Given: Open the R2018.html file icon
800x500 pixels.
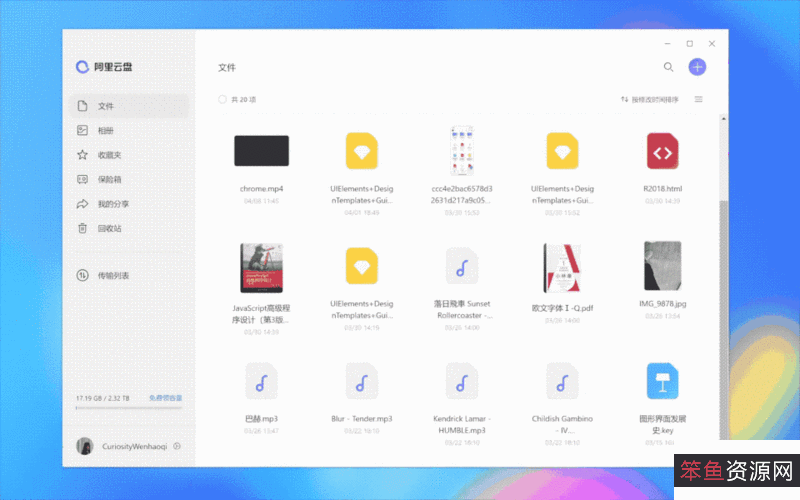Looking at the screenshot, I should [x=661, y=152].
